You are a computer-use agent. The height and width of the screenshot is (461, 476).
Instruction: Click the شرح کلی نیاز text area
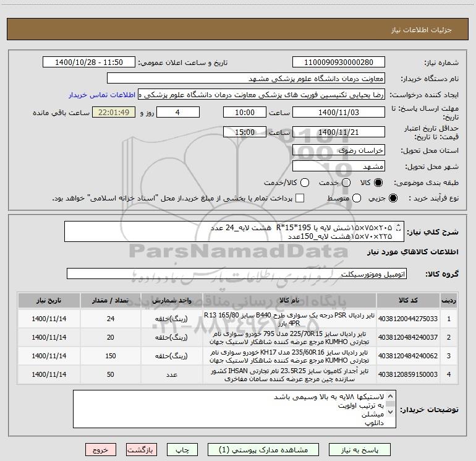[234, 231]
